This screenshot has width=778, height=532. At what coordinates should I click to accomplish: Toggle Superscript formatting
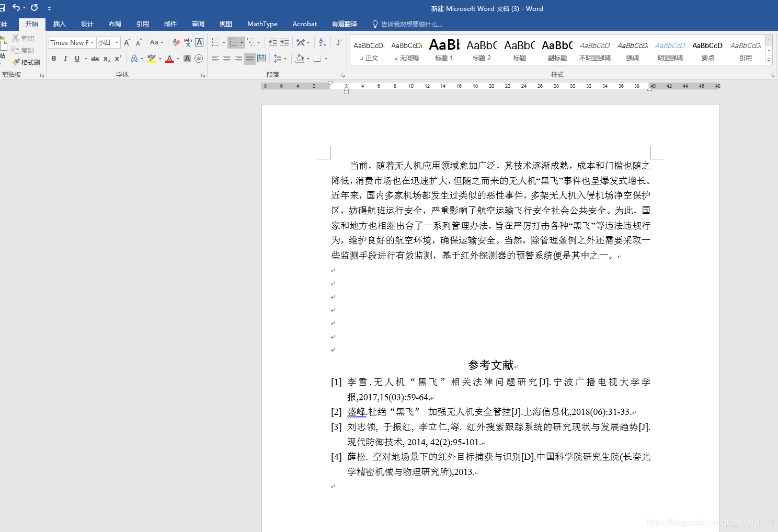coord(118,59)
